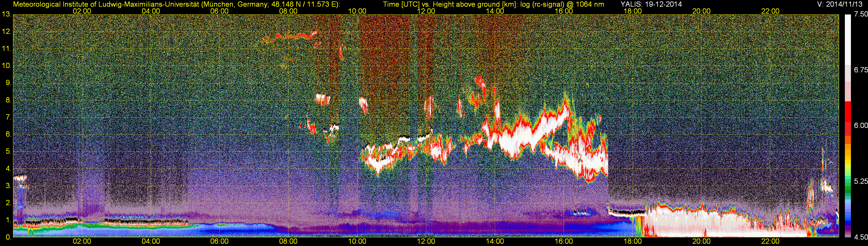Click the 16:00 label on the top time axis
868x246 pixels.
point(564,11)
